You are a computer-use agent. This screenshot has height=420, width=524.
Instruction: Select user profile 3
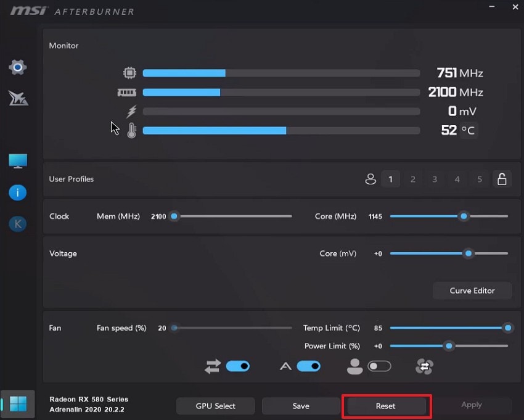click(x=435, y=179)
